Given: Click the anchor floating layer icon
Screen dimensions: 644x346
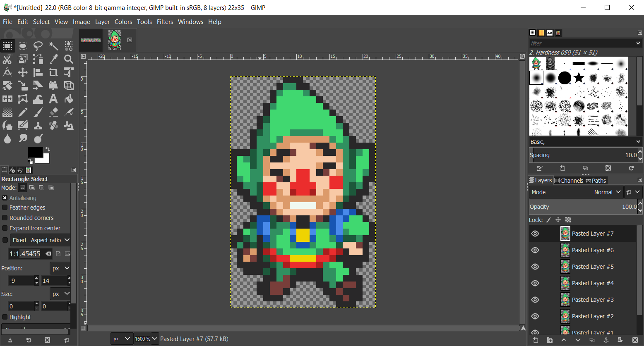Looking at the screenshot, I should 606,340.
